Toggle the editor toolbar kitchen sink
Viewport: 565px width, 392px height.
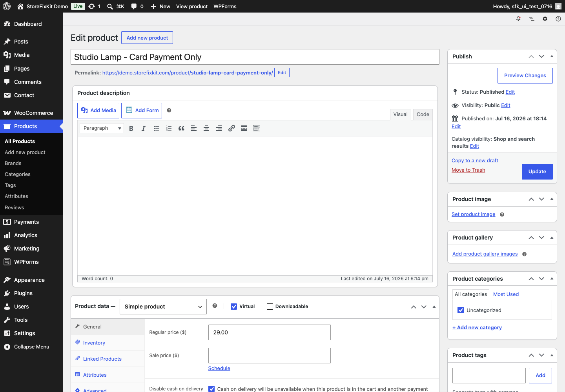pyautogui.click(x=257, y=128)
